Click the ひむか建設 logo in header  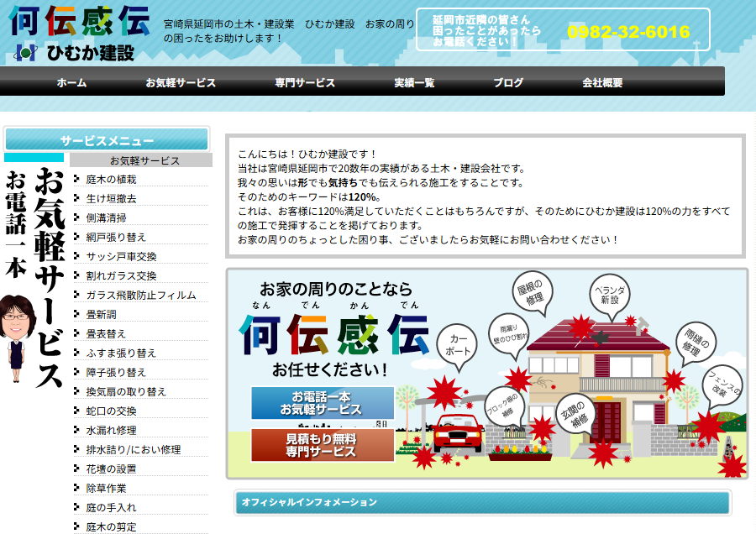point(80,34)
